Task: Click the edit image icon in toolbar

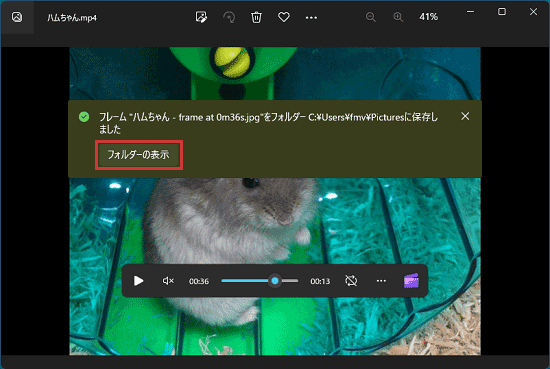Action: click(201, 17)
